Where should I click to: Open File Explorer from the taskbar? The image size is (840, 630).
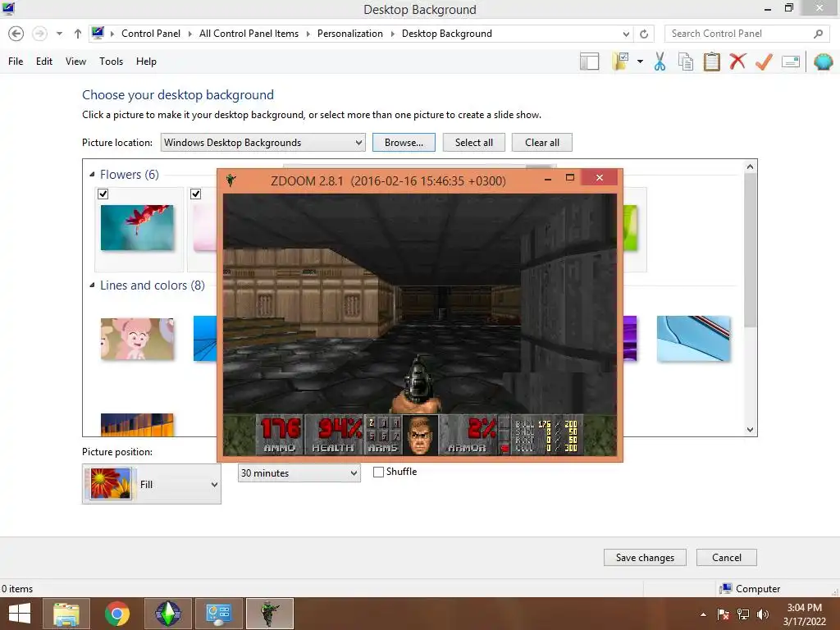pyautogui.click(x=66, y=614)
